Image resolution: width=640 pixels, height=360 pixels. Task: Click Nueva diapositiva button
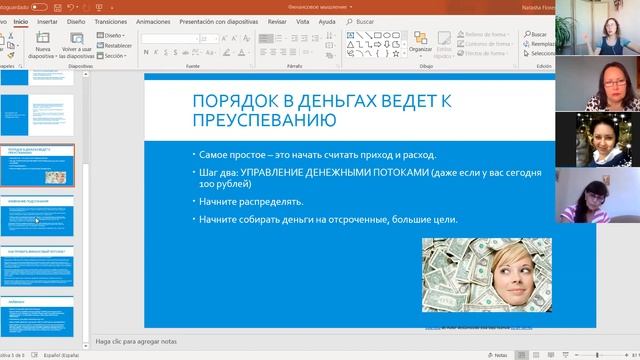tap(43, 46)
